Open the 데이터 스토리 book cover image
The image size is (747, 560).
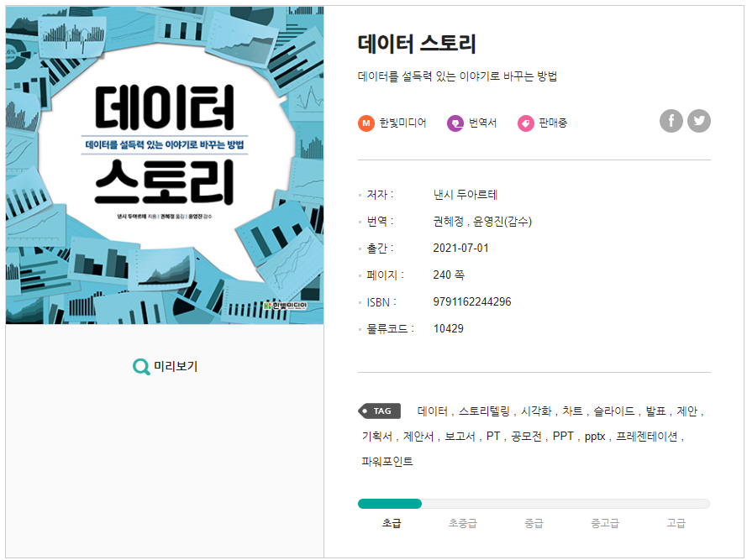pos(165,165)
